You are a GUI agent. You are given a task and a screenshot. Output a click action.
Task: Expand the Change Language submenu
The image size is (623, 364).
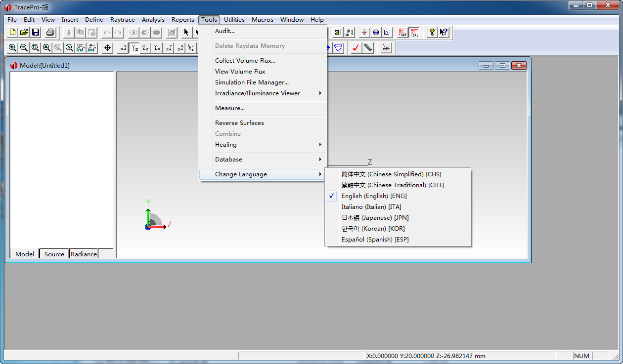[263, 174]
